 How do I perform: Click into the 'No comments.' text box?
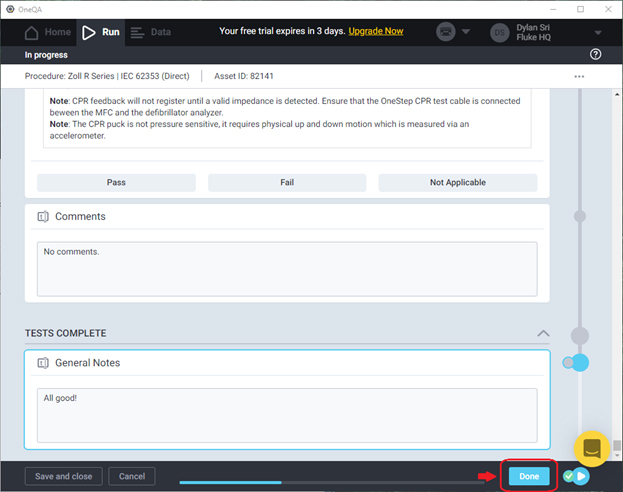286,267
